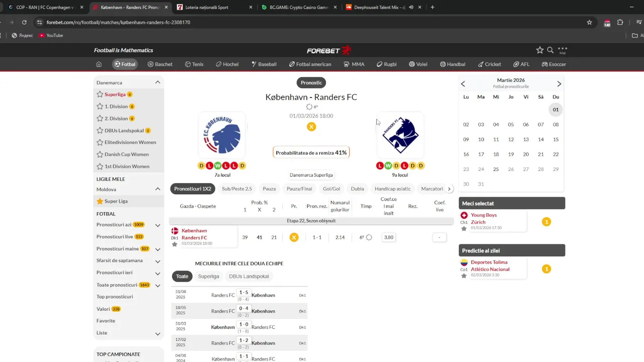Open Top pronosticuri in sidebar
Image resolution: width=644 pixels, height=362 pixels.
(115, 297)
